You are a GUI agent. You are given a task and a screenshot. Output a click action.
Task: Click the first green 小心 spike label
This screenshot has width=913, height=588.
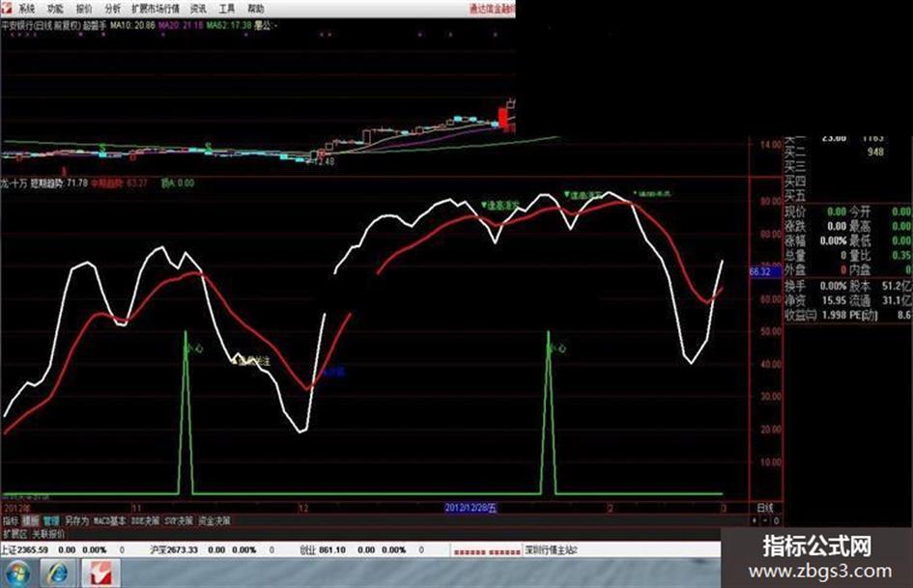(x=194, y=349)
